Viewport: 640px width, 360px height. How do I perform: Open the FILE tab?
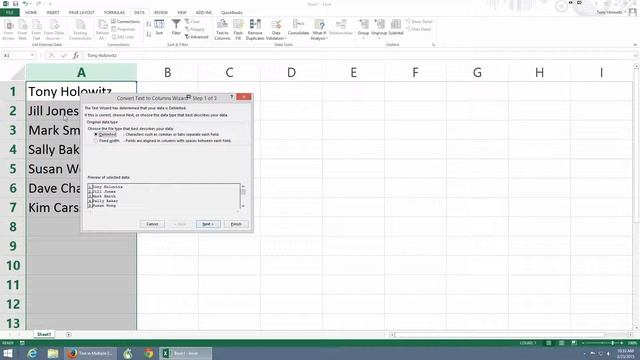9,12
